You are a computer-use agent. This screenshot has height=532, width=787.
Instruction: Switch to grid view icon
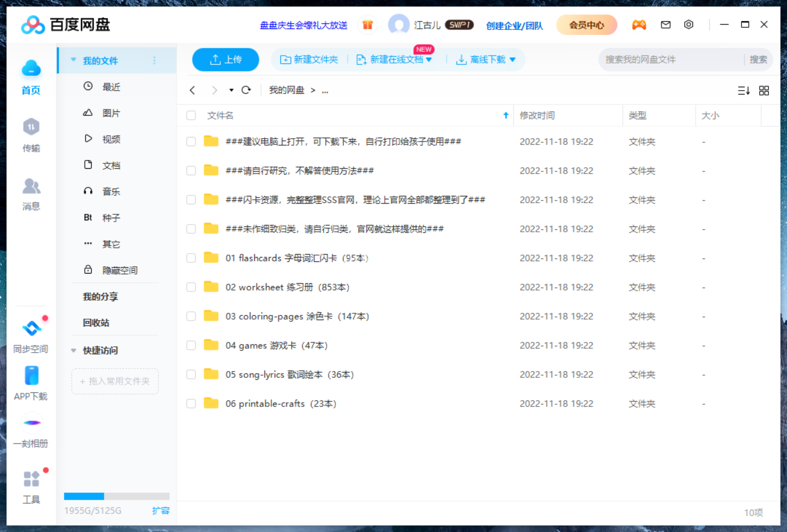[764, 91]
